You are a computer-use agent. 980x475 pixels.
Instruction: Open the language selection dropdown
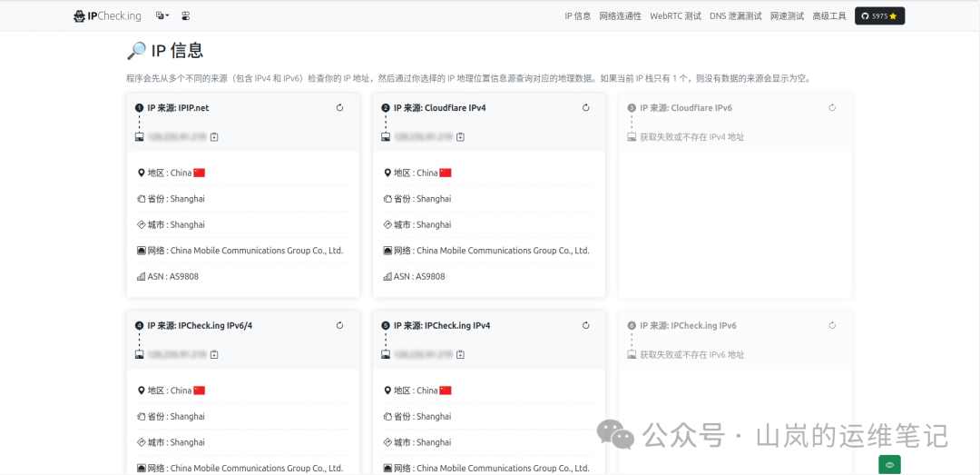point(162,15)
